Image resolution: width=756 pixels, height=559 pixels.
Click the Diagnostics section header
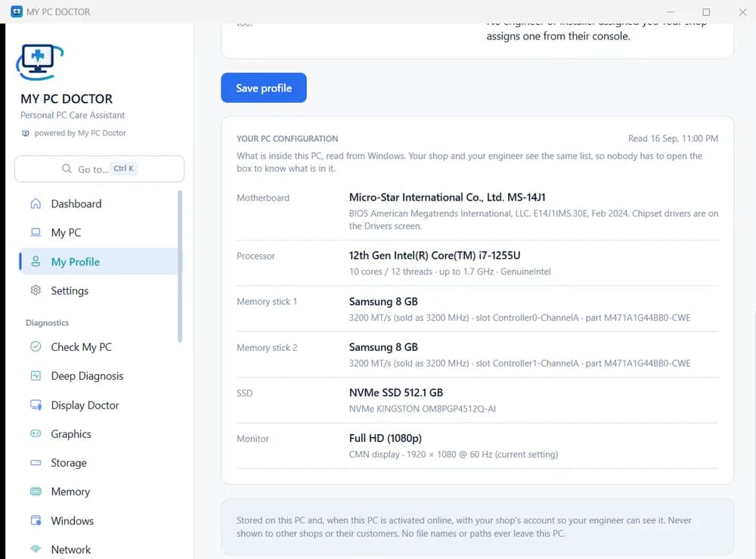point(47,323)
